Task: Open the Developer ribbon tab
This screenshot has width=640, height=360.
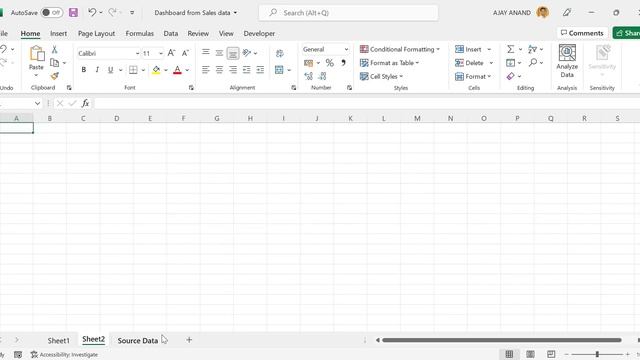Action: pyautogui.click(x=259, y=33)
